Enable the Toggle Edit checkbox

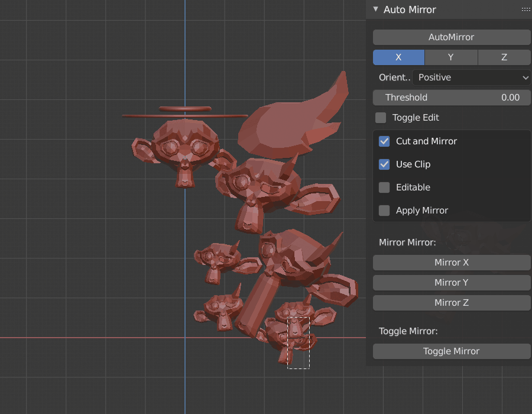(381, 118)
